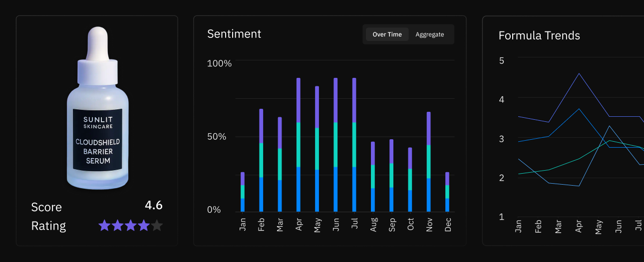
Task: Switch to Aggregate view
Action: (x=430, y=34)
